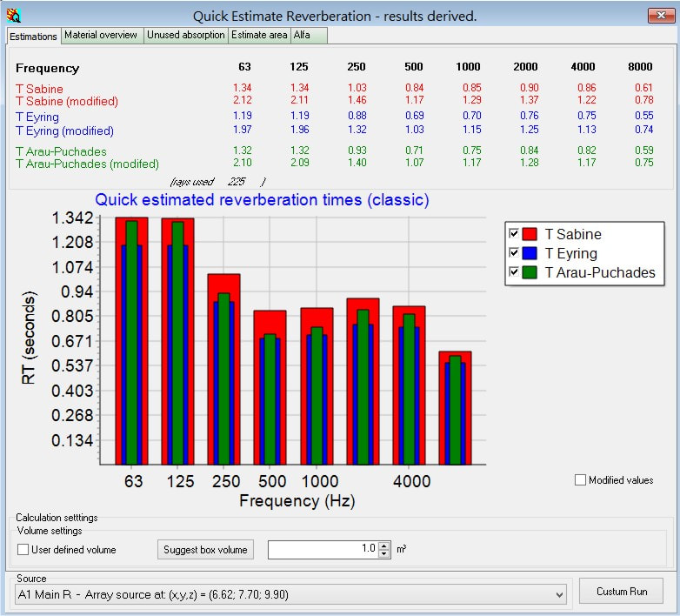Enable the User defined volume checkbox
This screenshot has height=616, width=680.
coord(23,550)
